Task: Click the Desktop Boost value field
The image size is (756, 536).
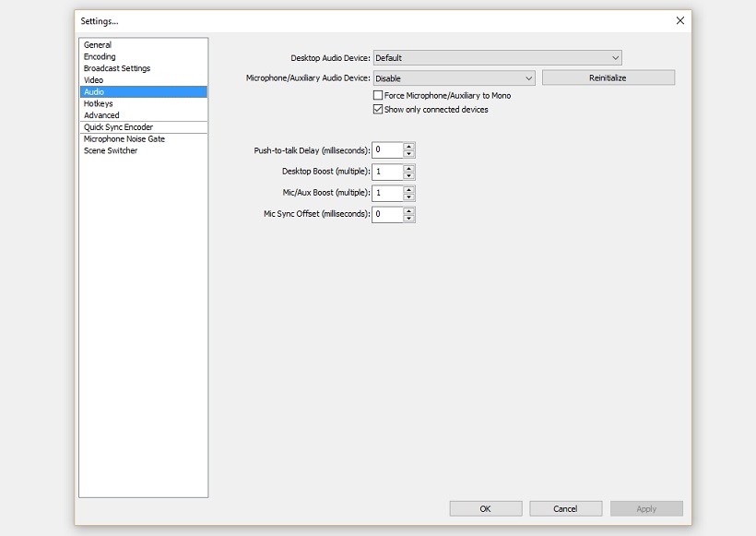Action: [387, 172]
